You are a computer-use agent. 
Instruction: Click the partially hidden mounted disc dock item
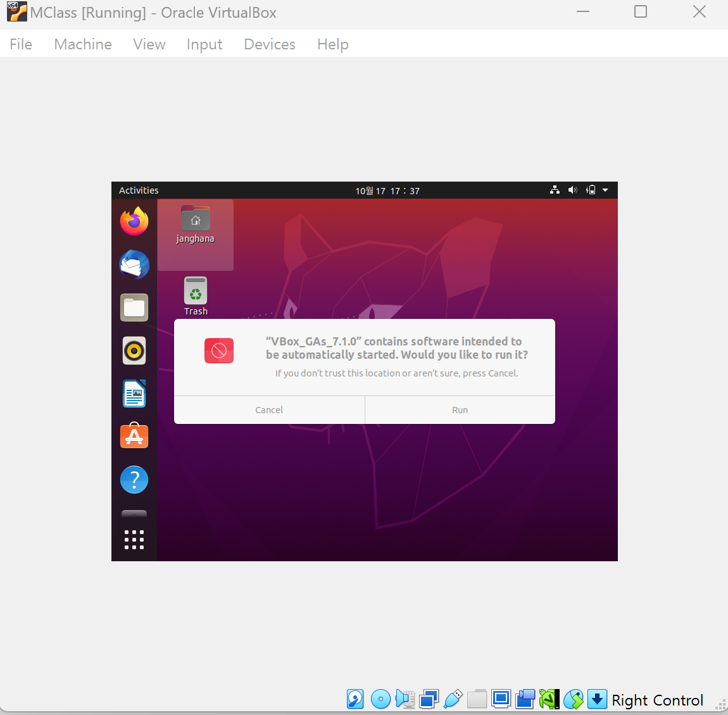pyautogui.click(x=134, y=513)
